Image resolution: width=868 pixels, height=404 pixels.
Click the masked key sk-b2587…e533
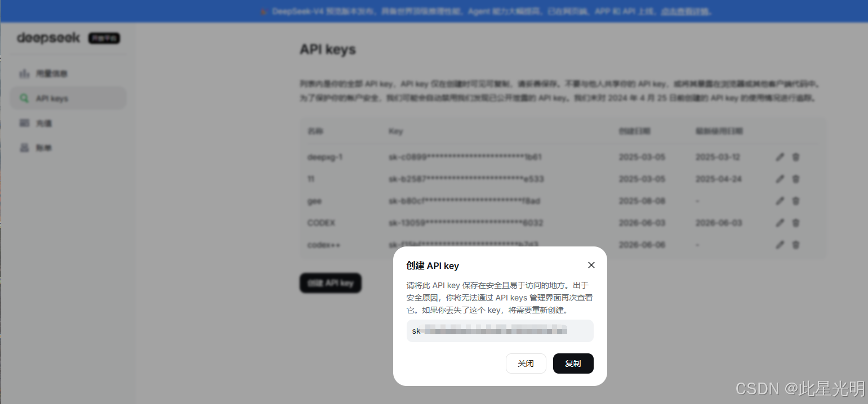466,179
